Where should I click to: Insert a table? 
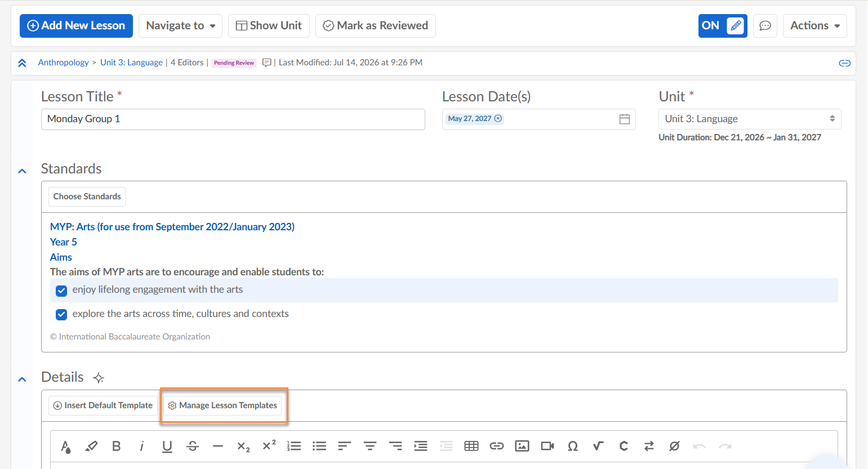pos(471,446)
